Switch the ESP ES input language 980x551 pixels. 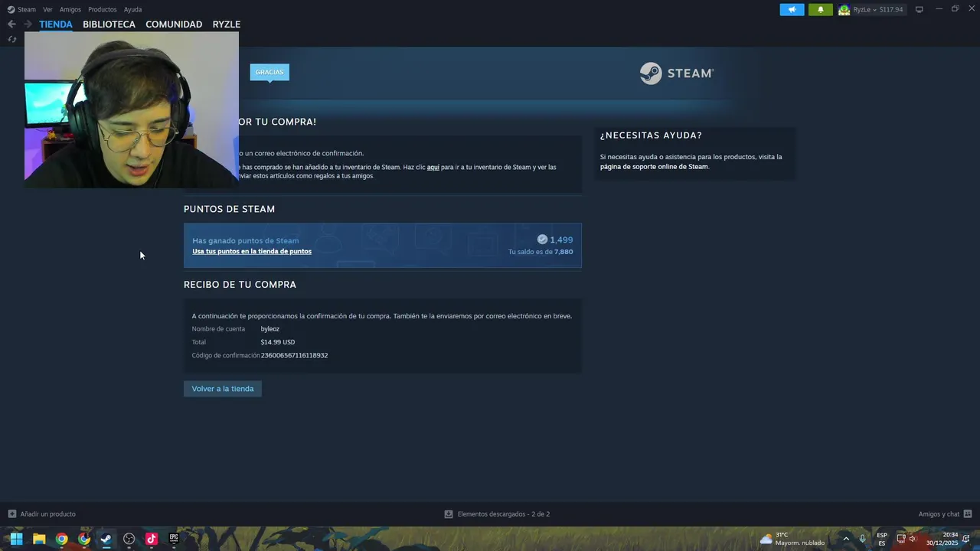(x=882, y=539)
